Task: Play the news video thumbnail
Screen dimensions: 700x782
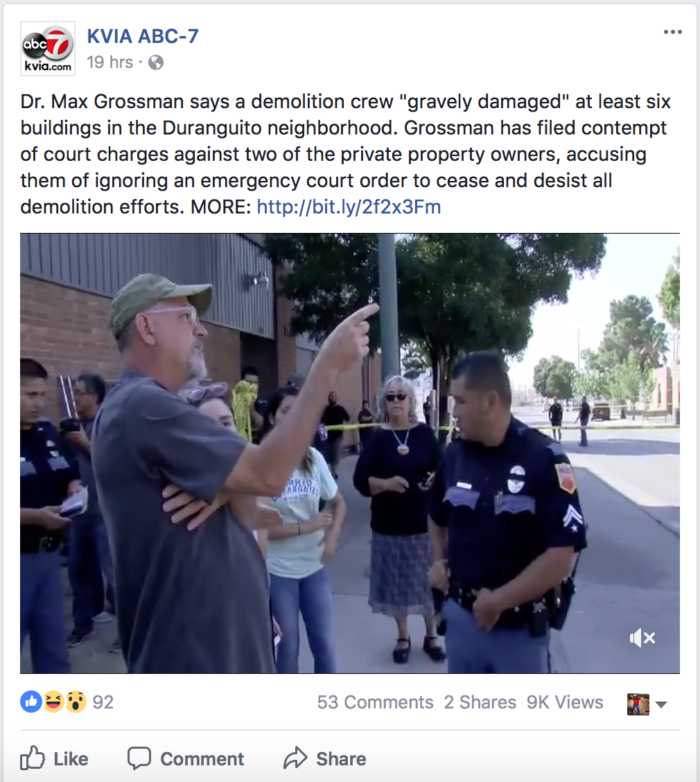Action: (x=349, y=453)
